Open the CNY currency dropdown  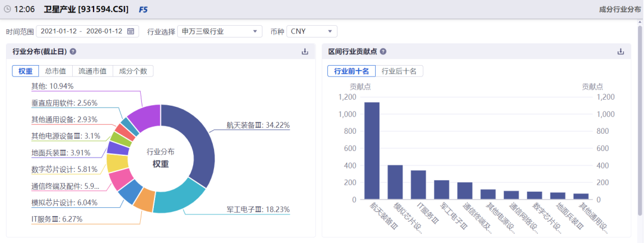[x=311, y=31]
